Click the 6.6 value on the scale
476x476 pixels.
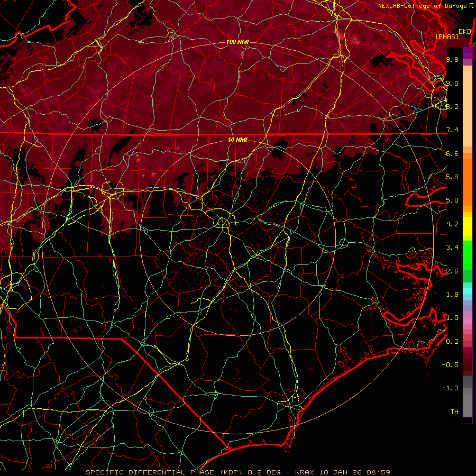[x=452, y=153]
